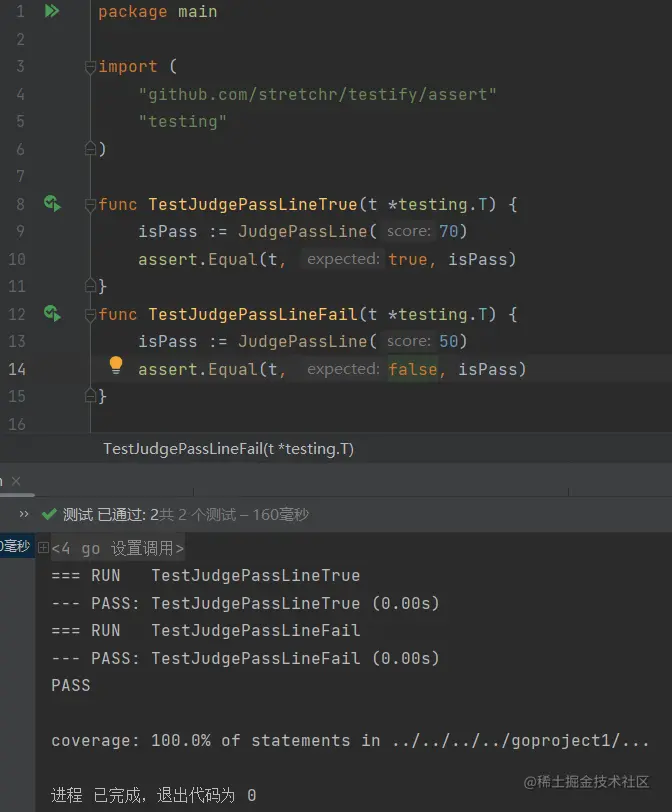Click '=== RUN TestJudgePassLineTrue' output line
This screenshot has height=812, width=672.
coord(206,575)
